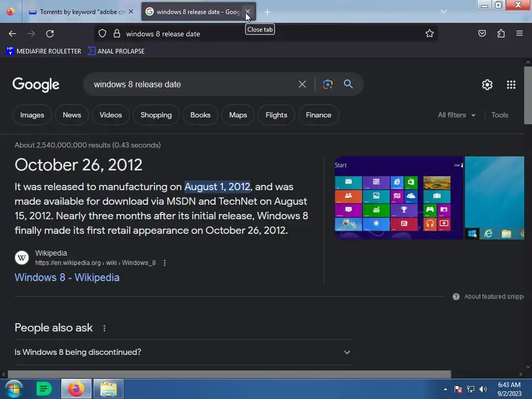Open the Windows 8 desktop thumbnail
532x399 pixels.
(495, 198)
